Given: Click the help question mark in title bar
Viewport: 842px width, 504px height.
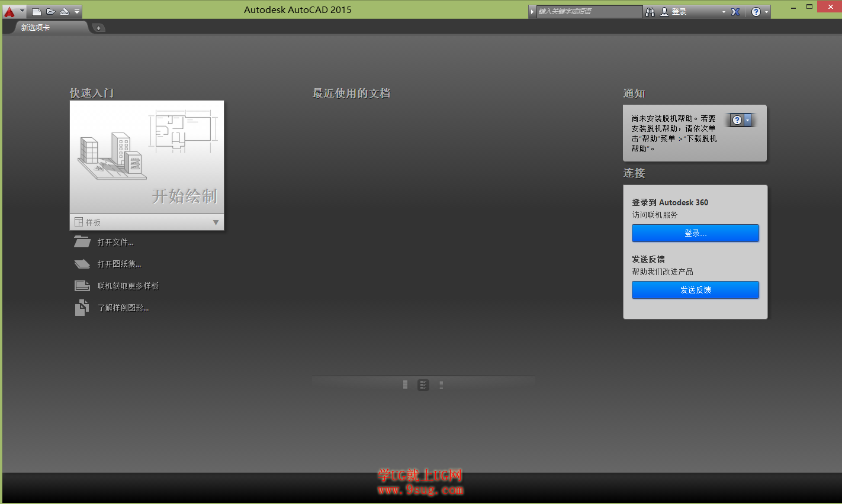Looking at the screenshot, I should [756, 12].
